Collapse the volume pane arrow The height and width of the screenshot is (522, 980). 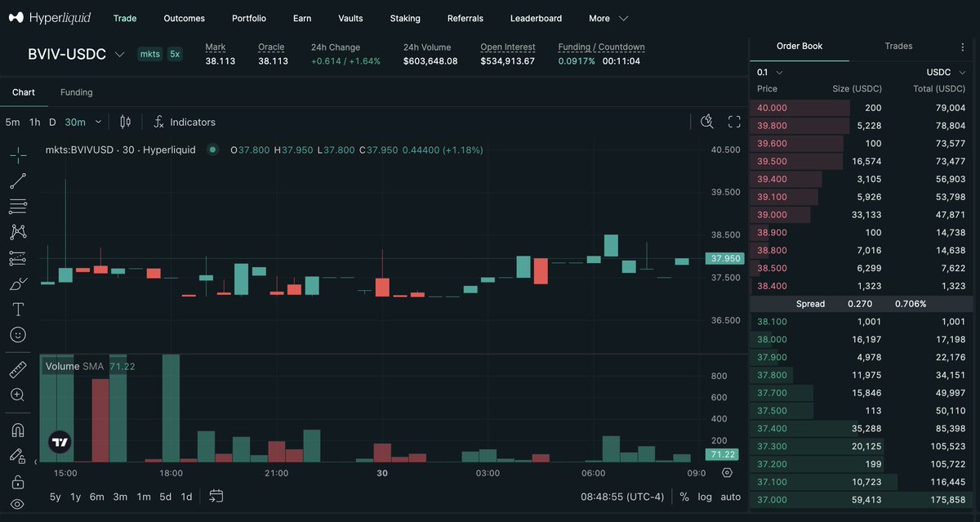coord(35,462)
